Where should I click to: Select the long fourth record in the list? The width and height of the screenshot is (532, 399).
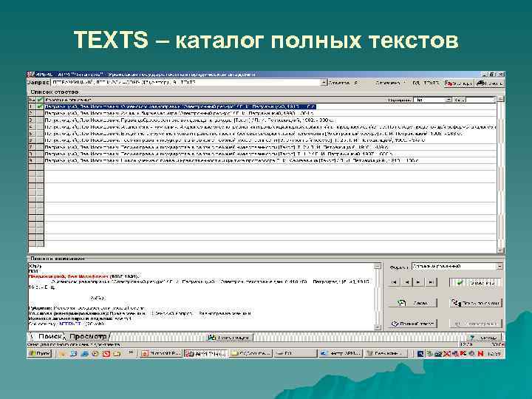click(270, 127)
